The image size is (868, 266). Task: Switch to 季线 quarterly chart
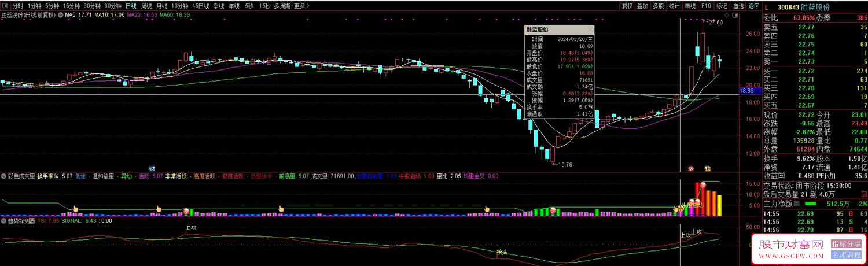tap(219, 6)
